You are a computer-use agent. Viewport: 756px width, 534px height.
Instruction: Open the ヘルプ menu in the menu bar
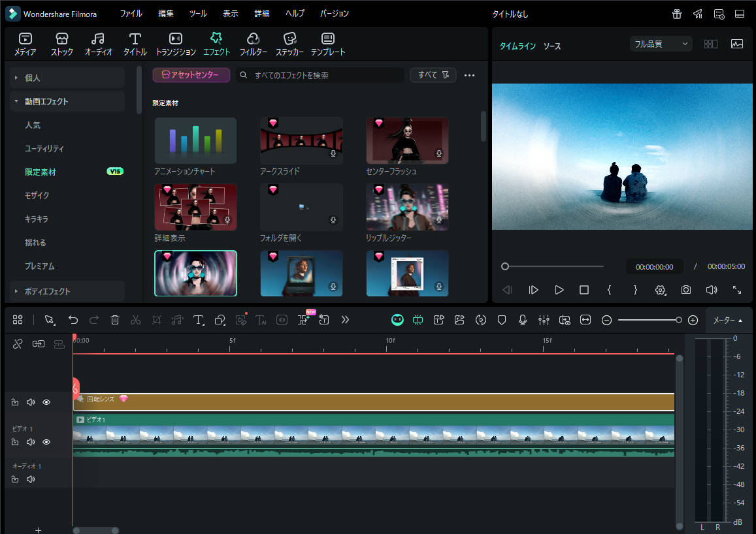(293, 13)
